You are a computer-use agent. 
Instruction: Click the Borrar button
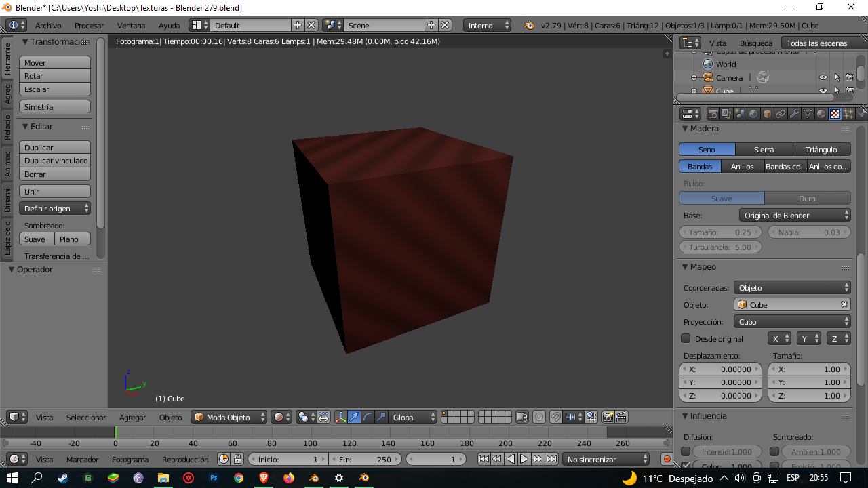tap(55, 174)
